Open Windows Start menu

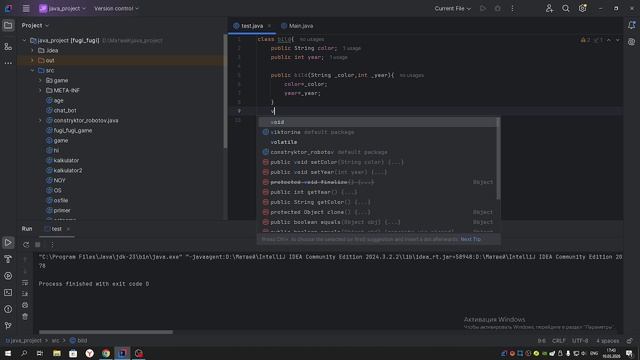[8, 353]
